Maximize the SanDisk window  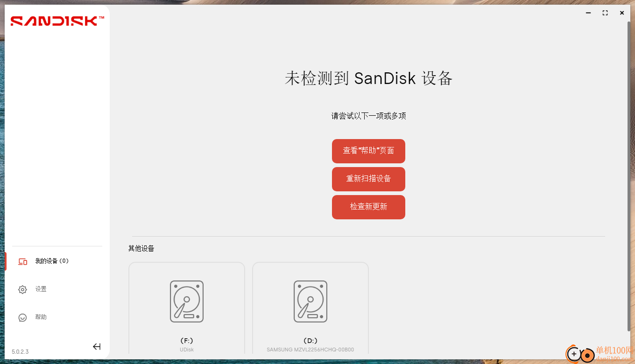tap(605, 13)
